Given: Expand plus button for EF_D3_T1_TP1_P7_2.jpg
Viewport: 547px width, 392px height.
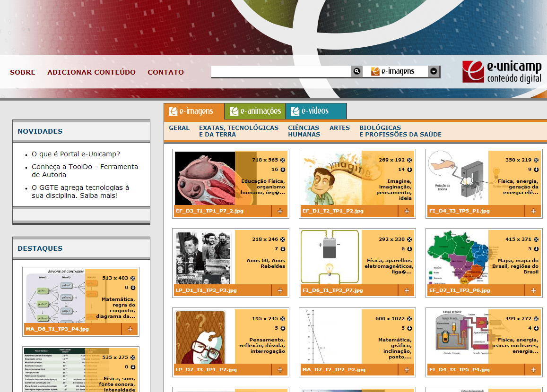Looking at the screenshot, I should point(280,211).
